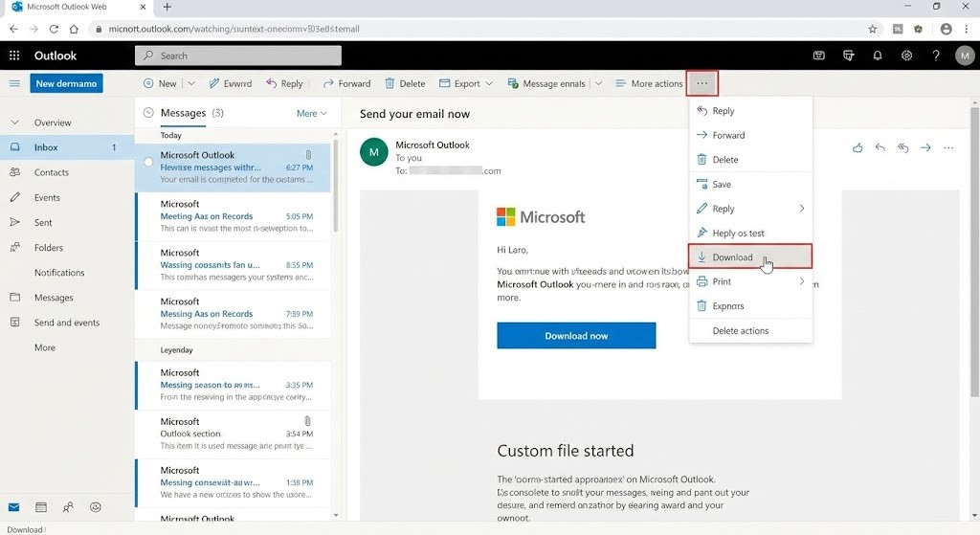Select the radio circle on Microsoft Outlook email
Viewport: 980px width, 535px height.
pos(148,162)
